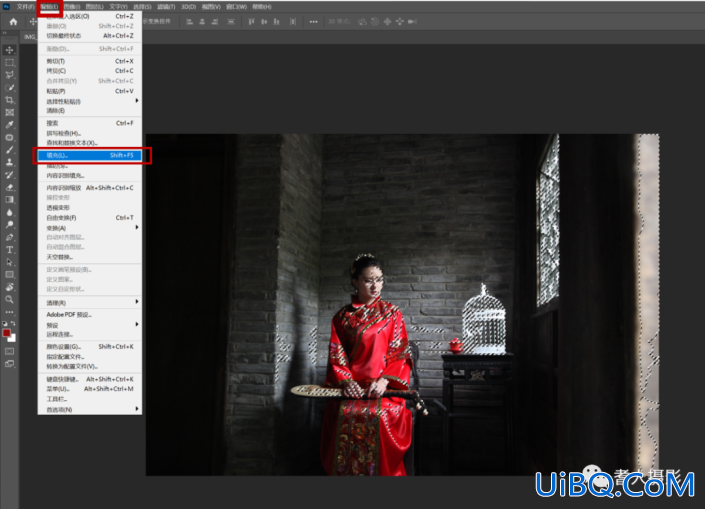Change screen mode icon at toolbar bottom
This screenshot has height=509, width=705.
pyautogui.click(x=9, y=364)
